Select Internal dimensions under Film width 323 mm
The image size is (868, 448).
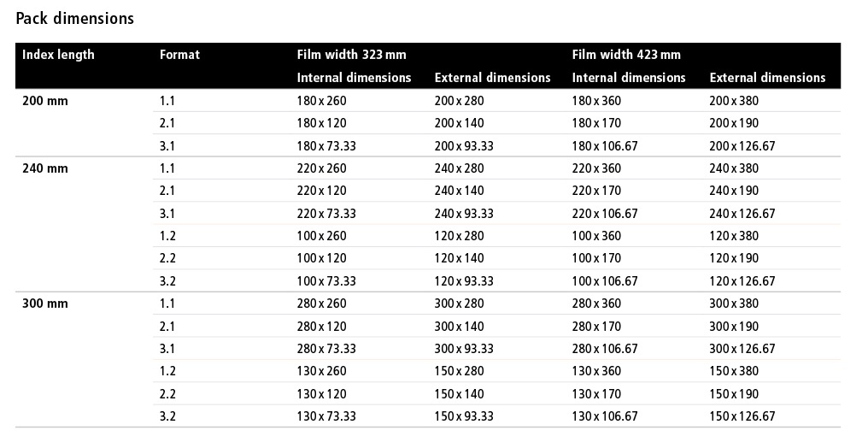click(x=354, y=78)
